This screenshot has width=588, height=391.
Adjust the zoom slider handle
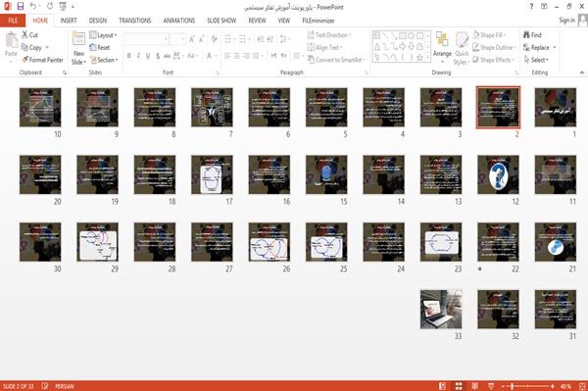(x=513, y=386)
